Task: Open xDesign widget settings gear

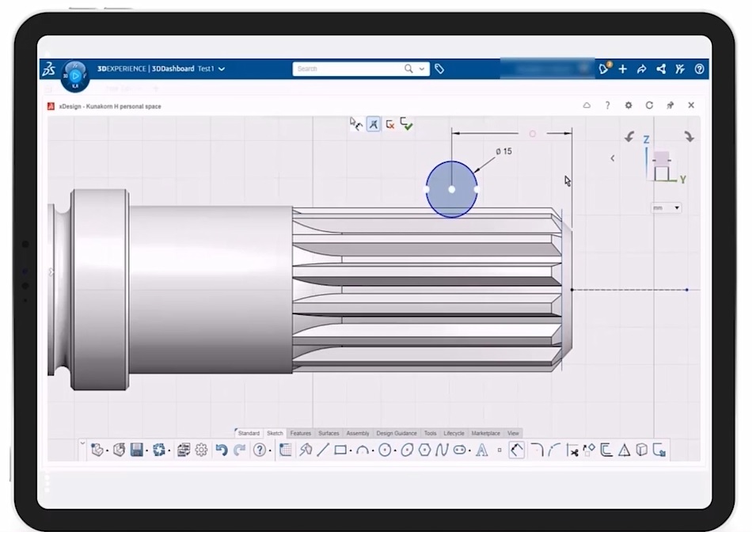Action: (629, 105)
